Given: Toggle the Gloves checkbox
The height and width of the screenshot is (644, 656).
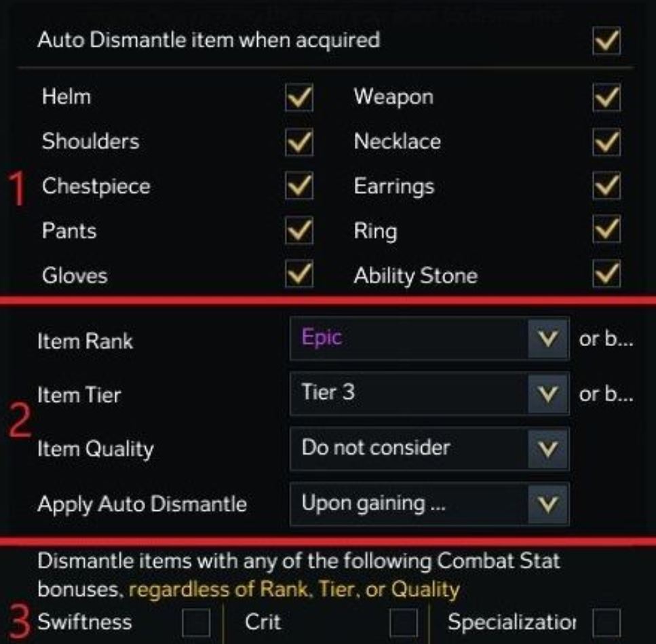Looking at the screenshot, I should click(x=299, y=276).
